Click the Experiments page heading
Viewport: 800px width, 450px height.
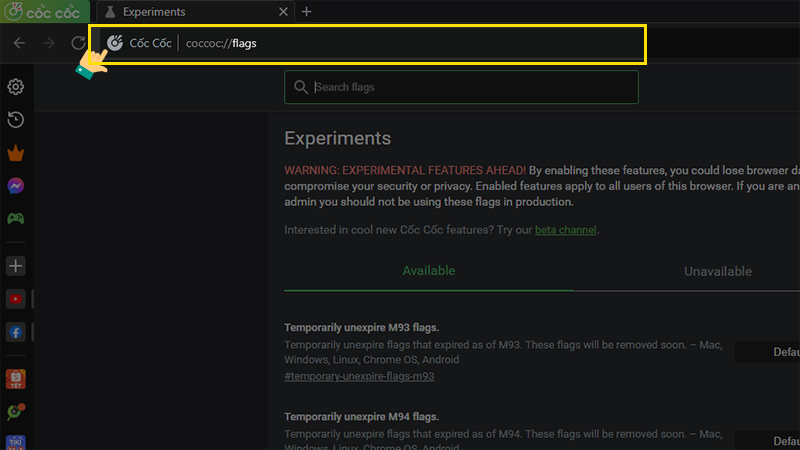(337, 138)
